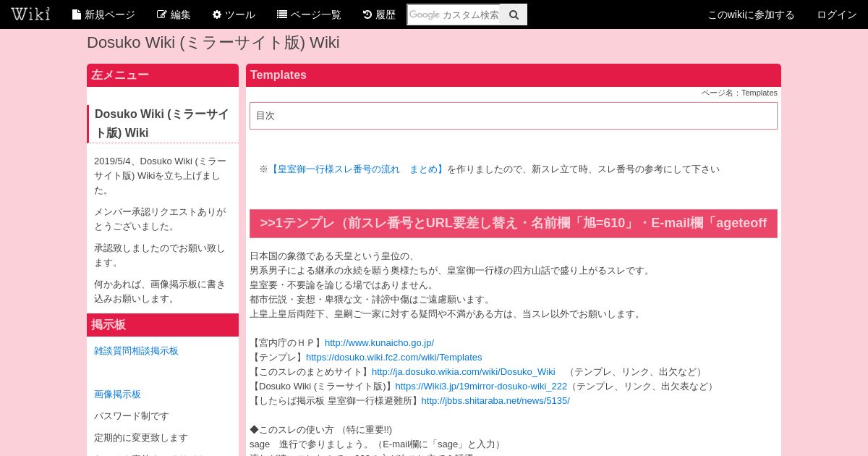This screenshot has height=456, width=868.
Task: Click the 新規ページ document icon
Action: coord(77,14)
